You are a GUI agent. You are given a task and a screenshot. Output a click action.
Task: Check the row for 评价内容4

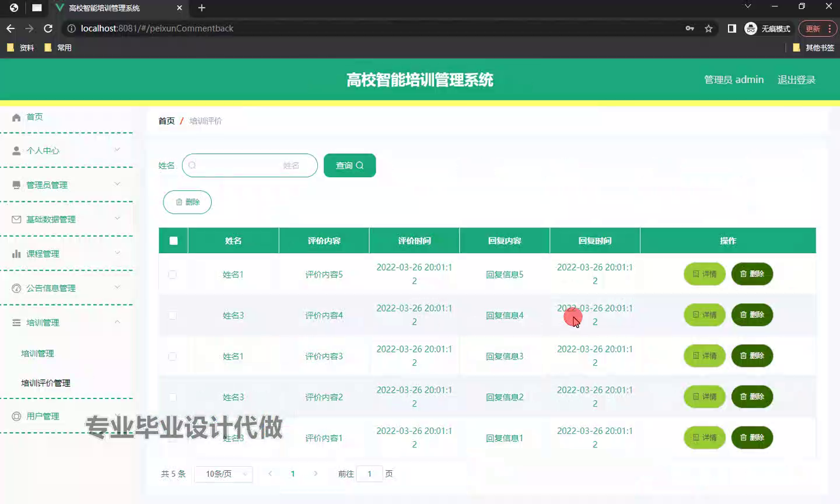click(x=173, y=315)
